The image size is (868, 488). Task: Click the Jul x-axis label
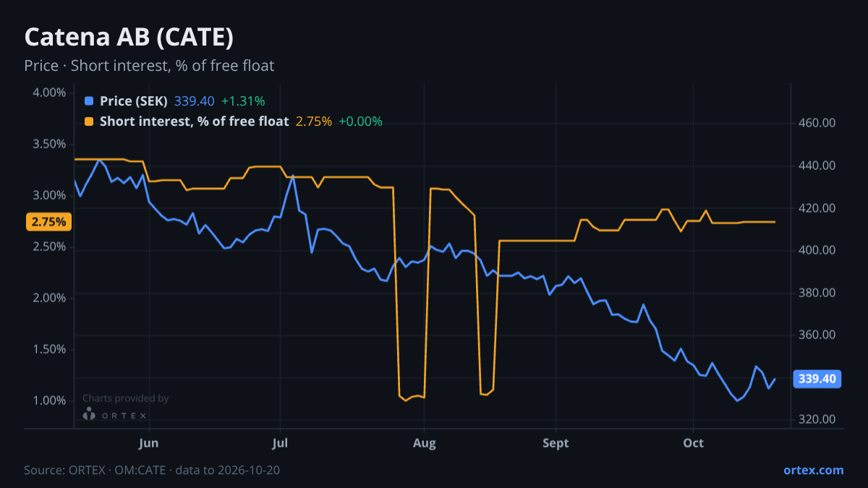(280, 442)
